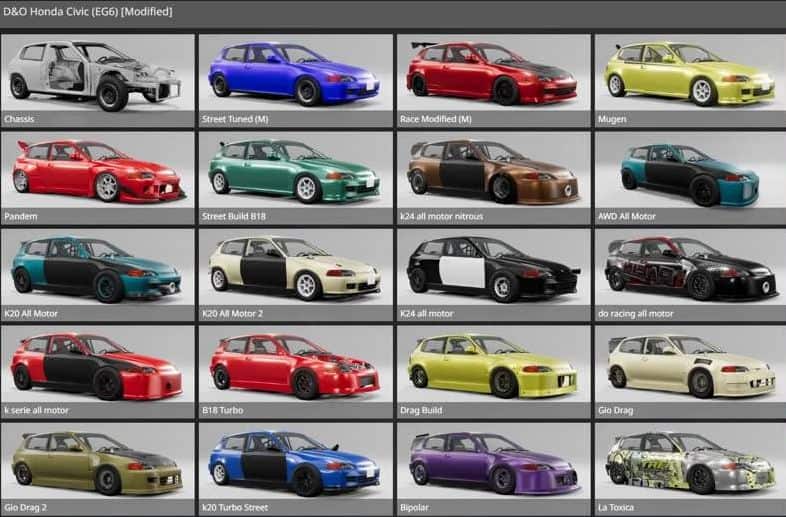Screen dimensions: 786x517
Task: Open the red Pandem widebody config
Action: 97,173
